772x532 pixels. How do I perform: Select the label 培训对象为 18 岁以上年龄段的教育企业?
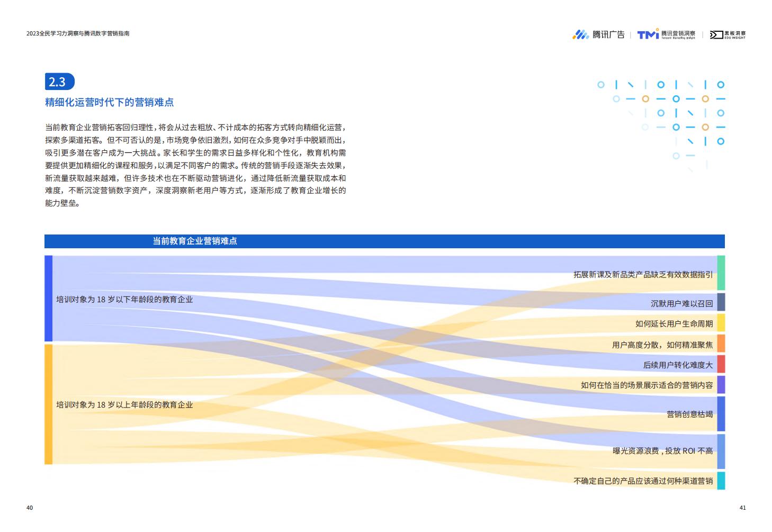tap(124, 405)
